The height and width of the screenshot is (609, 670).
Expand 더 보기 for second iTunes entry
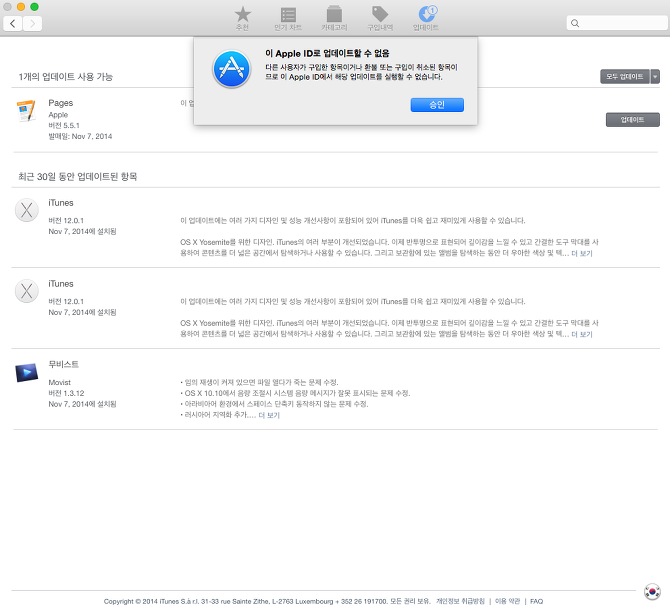click(582, 334)
